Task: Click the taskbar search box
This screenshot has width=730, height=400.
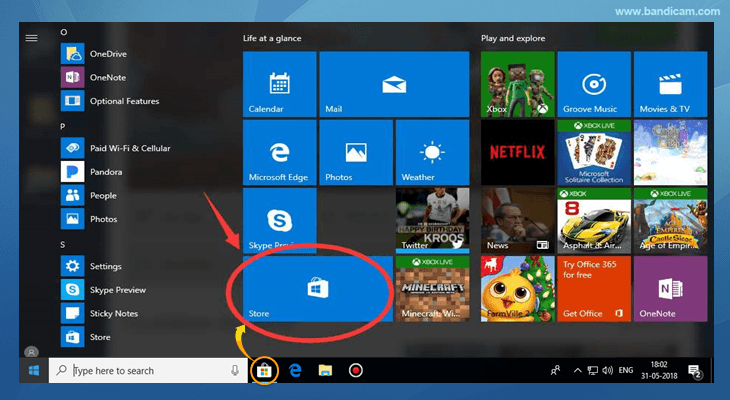Action: [x=140, y=370]
